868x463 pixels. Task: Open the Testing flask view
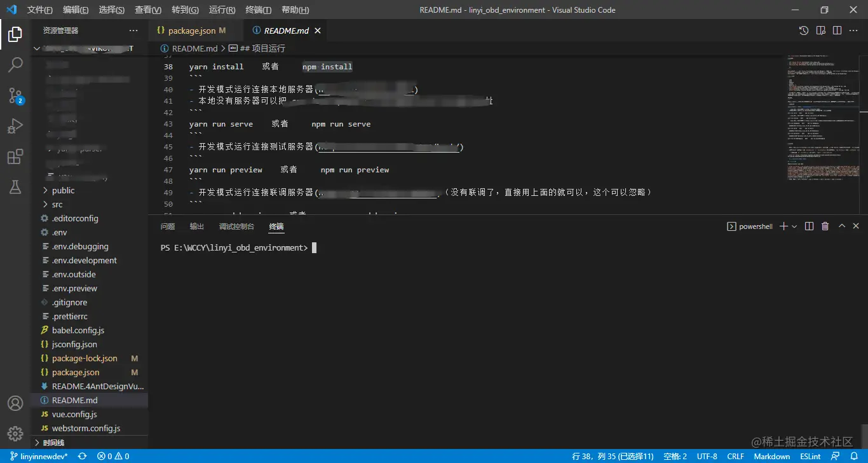pyautogui.click(x=15, y=187)
